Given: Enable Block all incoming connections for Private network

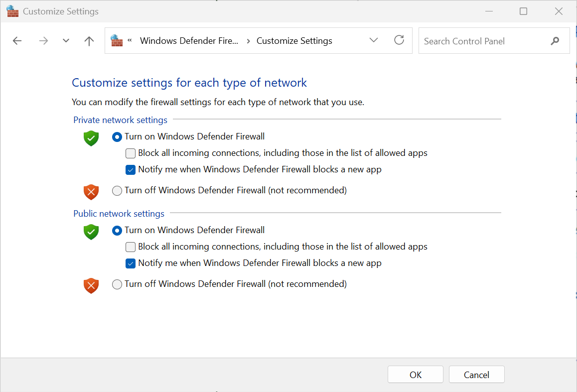Looking at the screenshot, I should tap(131, 153).
